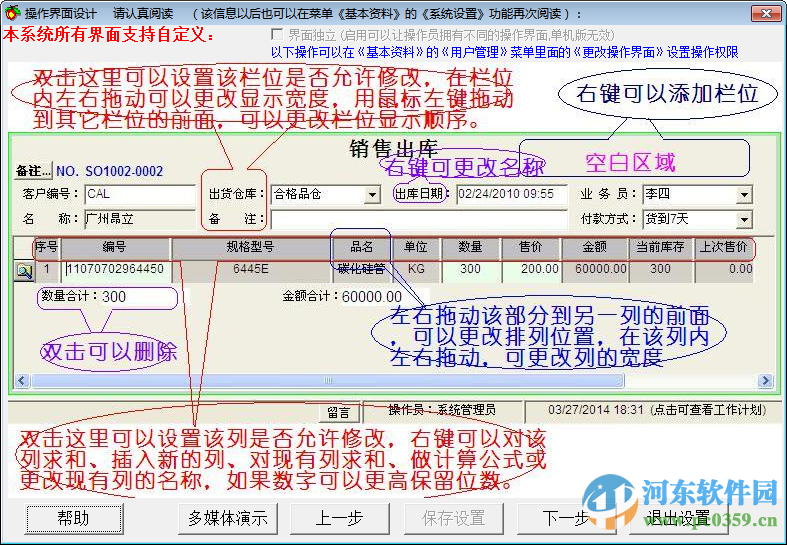Select the 上次售价 column header

pos(723,247)
